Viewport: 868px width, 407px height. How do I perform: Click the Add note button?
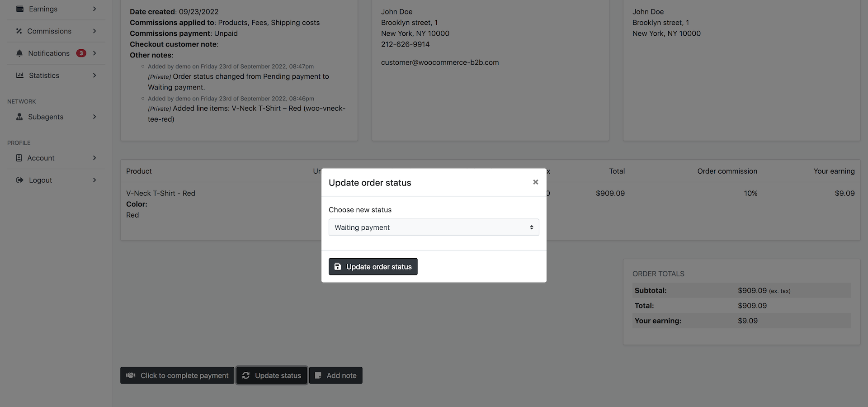pyautogui.click(x=335, y=375)
